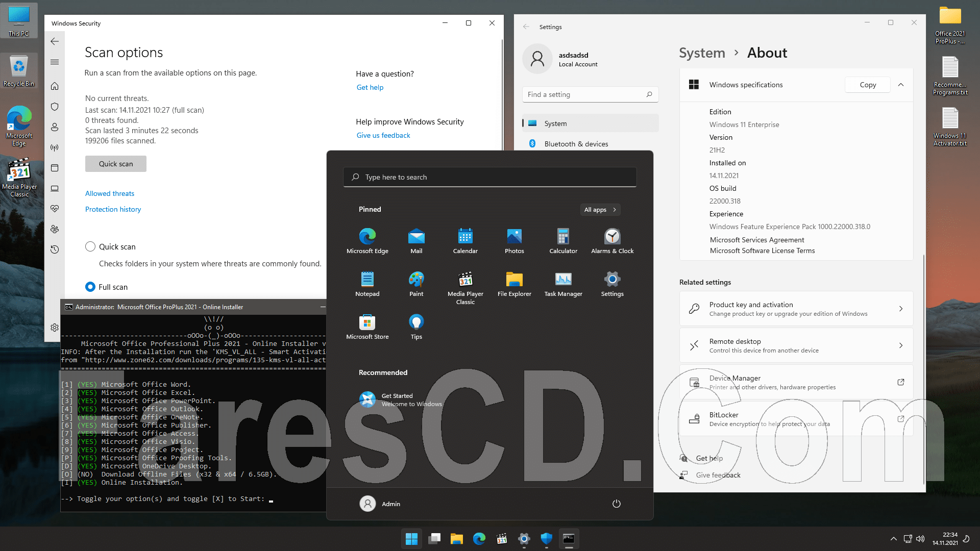Open Windows Security settings gear icon
The image size is (980, 551).
55,328
